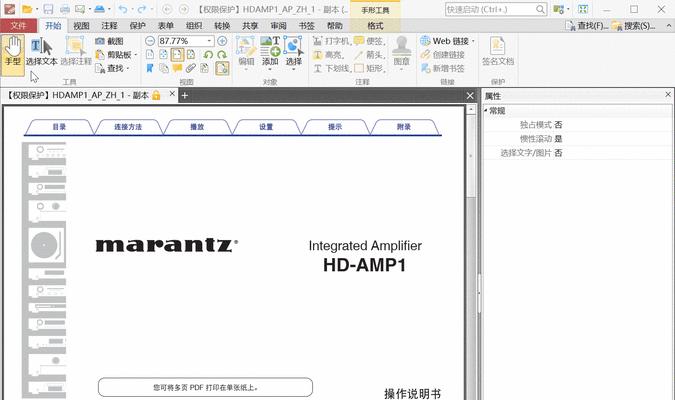Image resolution: width=675 pixels, height=400 pixels.
Task: Switch to the View (视图) ribbon tab
Action: tap(81, 26)
